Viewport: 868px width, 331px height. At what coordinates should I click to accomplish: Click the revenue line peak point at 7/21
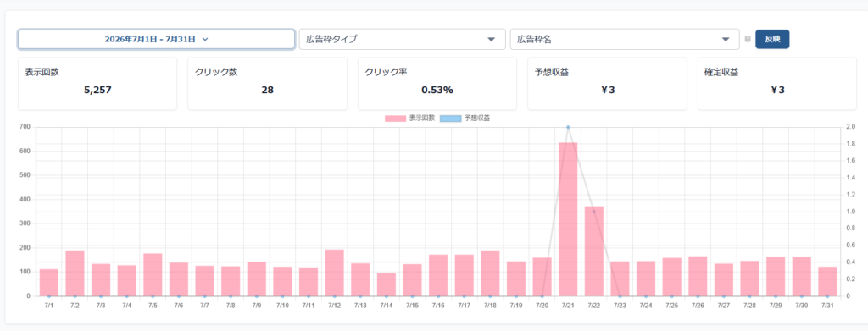568,127
